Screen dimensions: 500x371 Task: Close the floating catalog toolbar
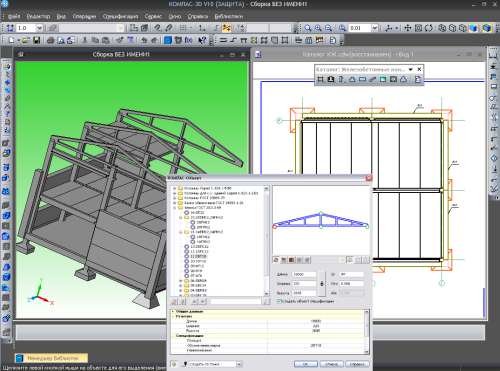pos(419,69)
